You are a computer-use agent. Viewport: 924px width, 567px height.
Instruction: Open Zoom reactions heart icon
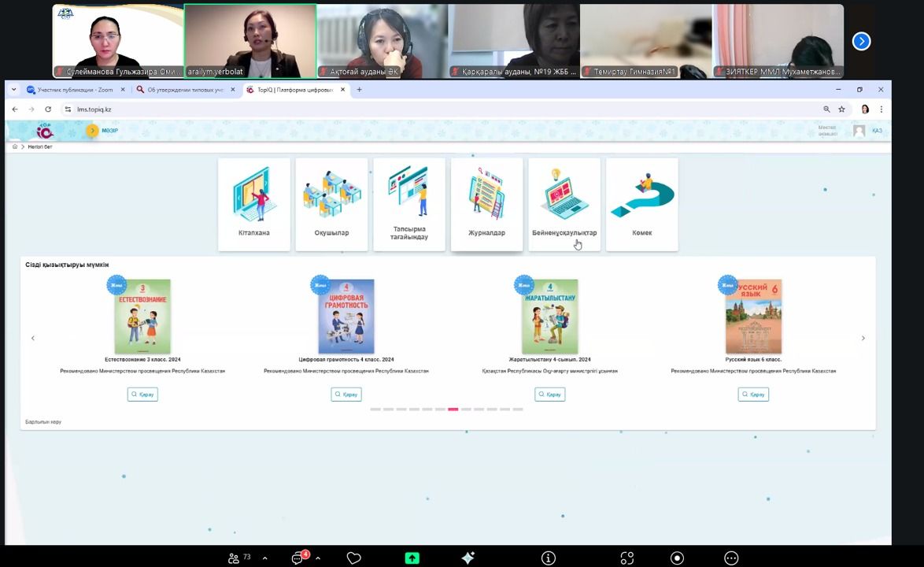point(354,558)
